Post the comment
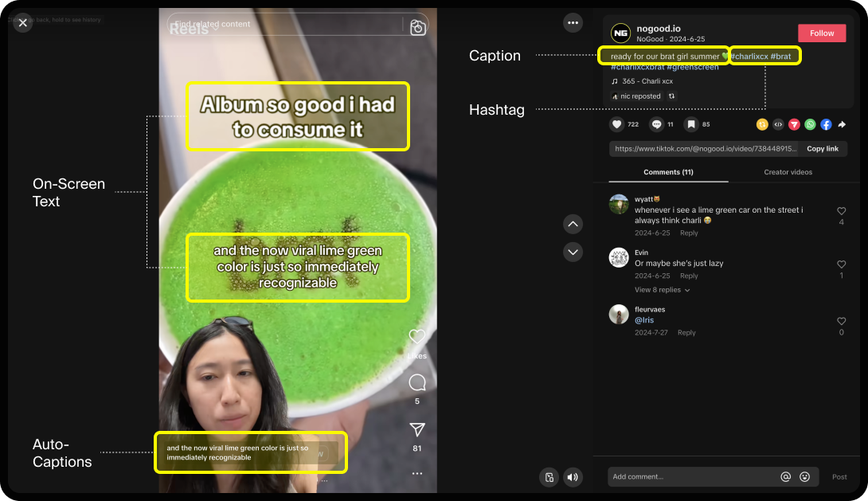 pos(839,476)
